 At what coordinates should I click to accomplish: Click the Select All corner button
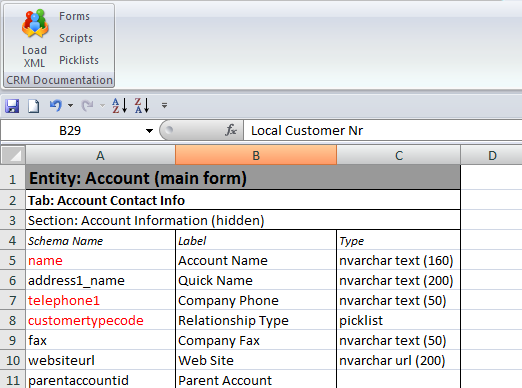[13, 155]
